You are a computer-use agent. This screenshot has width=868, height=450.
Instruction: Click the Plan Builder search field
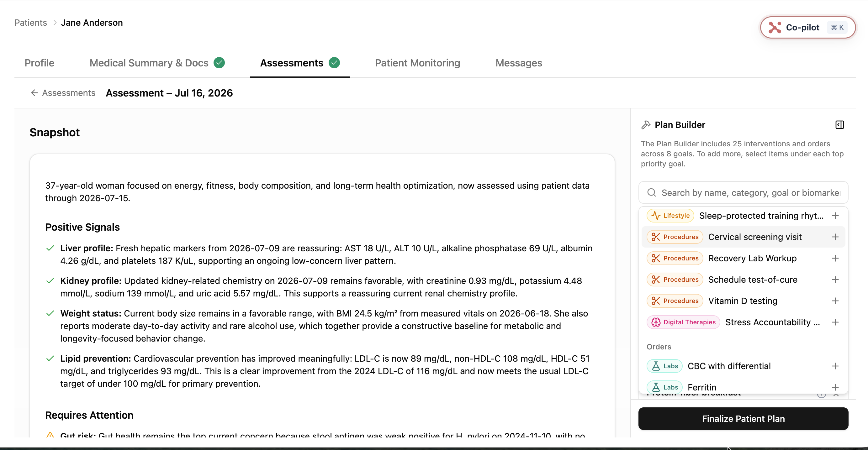743,193
